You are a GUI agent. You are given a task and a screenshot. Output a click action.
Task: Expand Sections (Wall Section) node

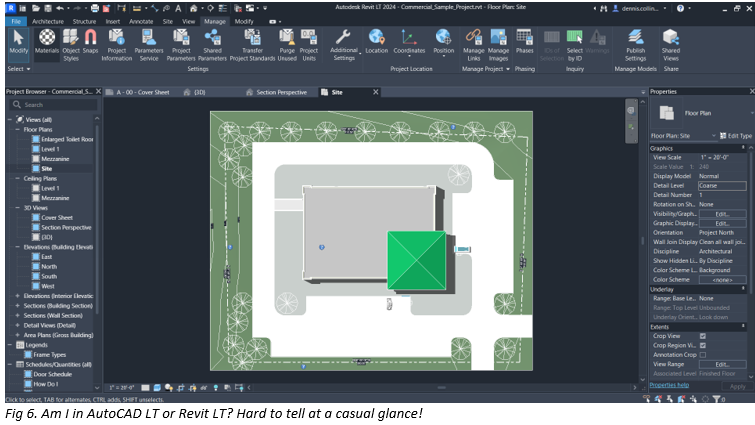coord(18,315)
